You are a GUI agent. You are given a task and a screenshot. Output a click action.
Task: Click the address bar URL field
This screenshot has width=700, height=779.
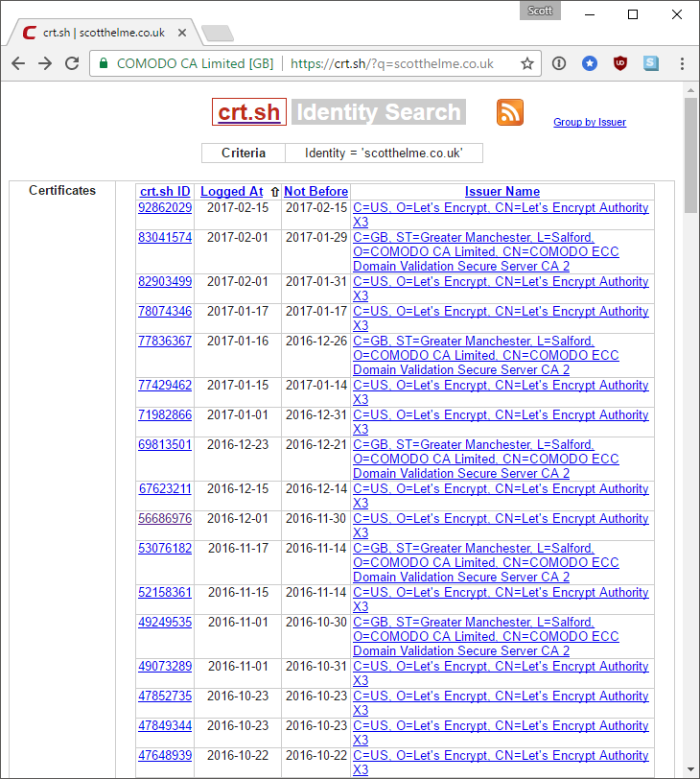(391, 63)
